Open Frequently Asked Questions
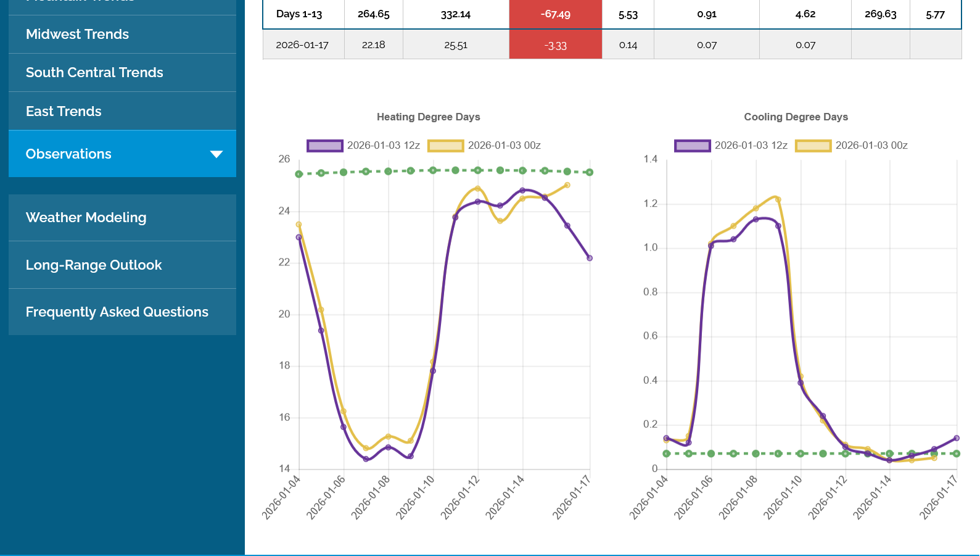The width and height of the screenshot is (980, 556). (117, 312)
